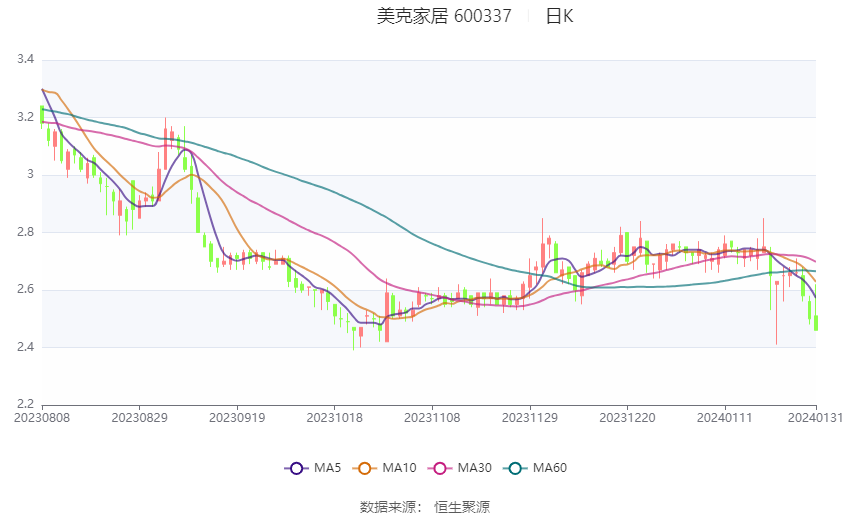
Task: Click the chart title 美克家居 600337
Action: click(x=444, y=16)
